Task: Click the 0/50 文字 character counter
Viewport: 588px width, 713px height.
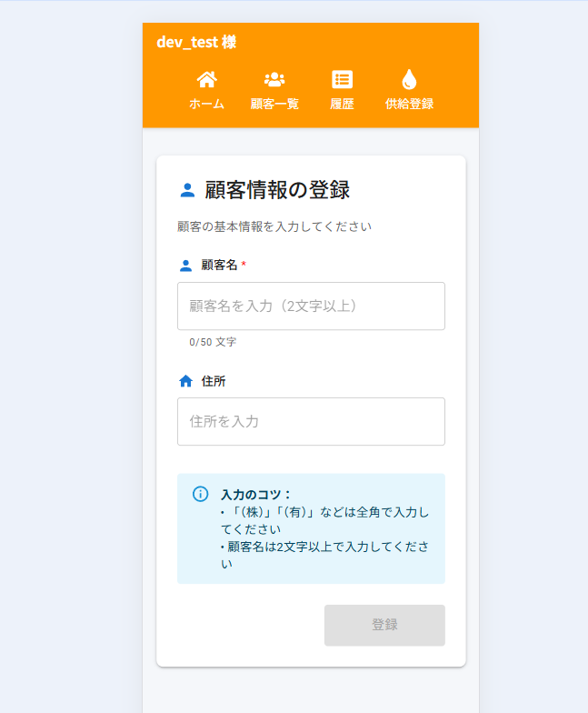Action: tap(213, 342)
